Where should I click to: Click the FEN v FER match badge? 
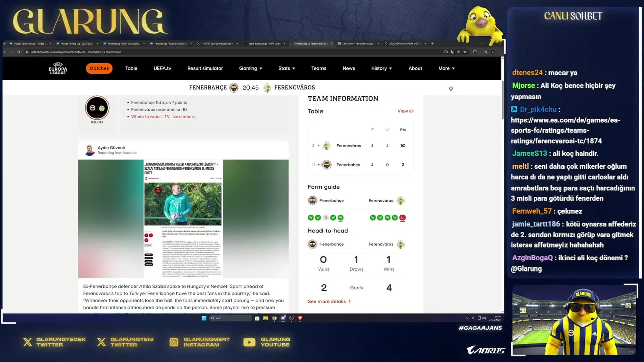tap(97, 108)
